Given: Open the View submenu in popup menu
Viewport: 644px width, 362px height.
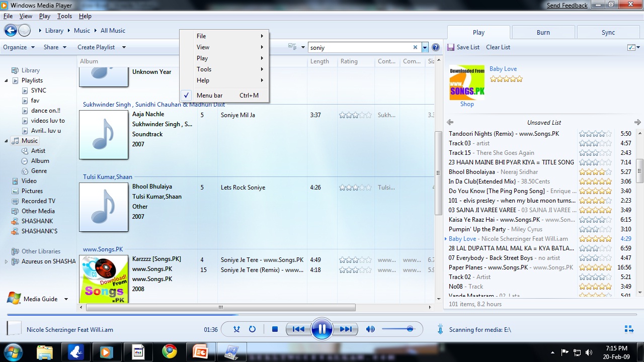Looking at the screenshot, I should (224, 47).
